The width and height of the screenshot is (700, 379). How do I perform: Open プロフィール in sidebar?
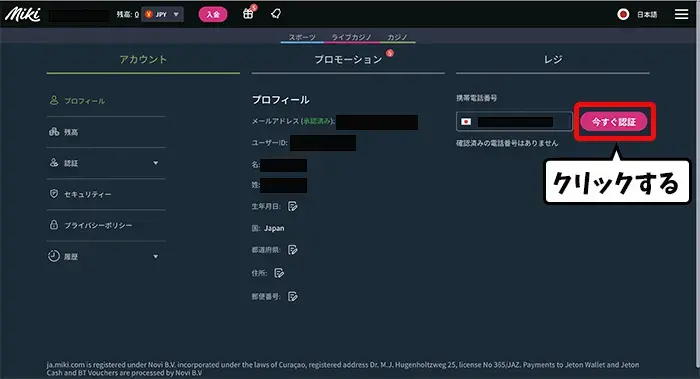(84, 101)
